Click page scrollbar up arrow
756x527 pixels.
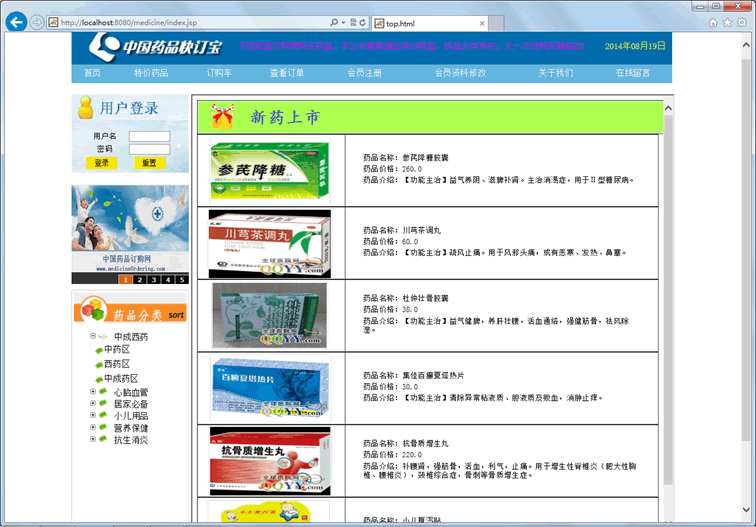(746, 45)
